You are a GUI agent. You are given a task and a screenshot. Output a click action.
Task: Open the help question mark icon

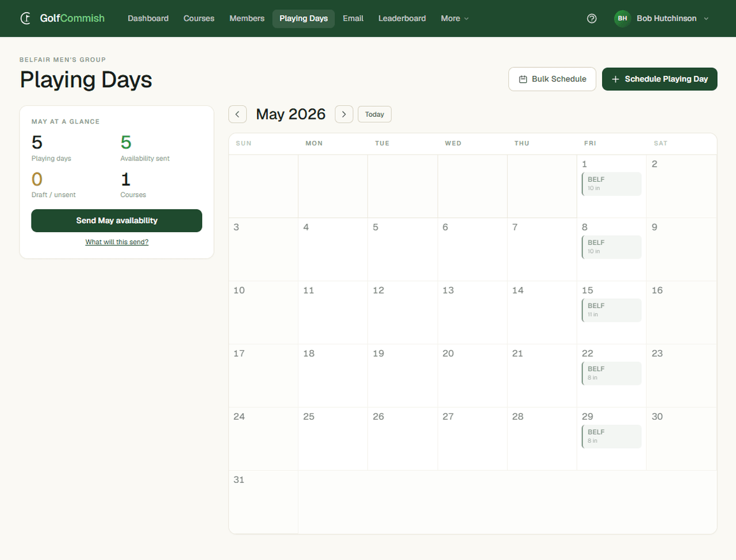[x=592, y=18]
